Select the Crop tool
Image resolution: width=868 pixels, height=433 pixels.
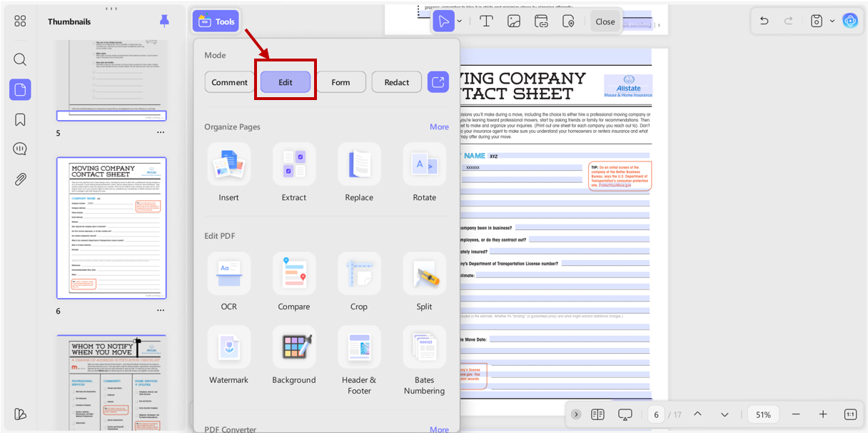click(359, 282)
